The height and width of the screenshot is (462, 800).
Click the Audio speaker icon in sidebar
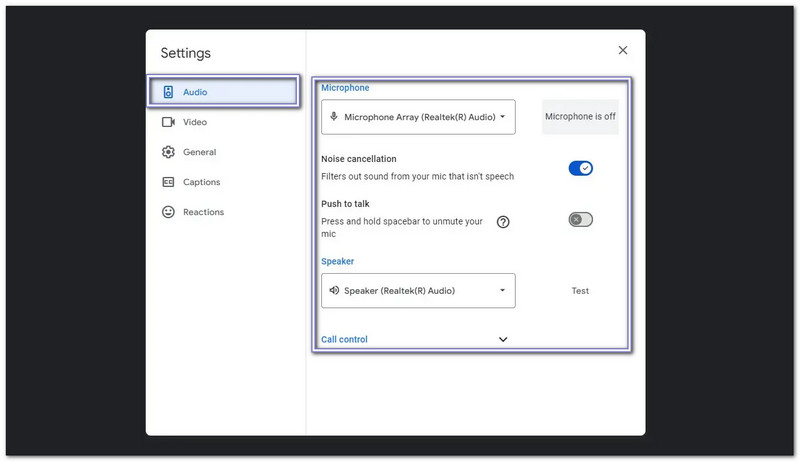pos(168,92)
